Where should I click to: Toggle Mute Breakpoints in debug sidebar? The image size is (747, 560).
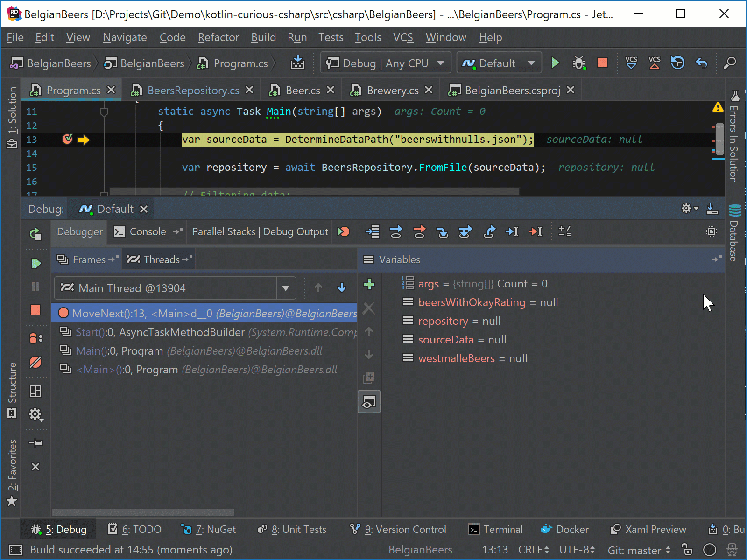click(35, 362)
